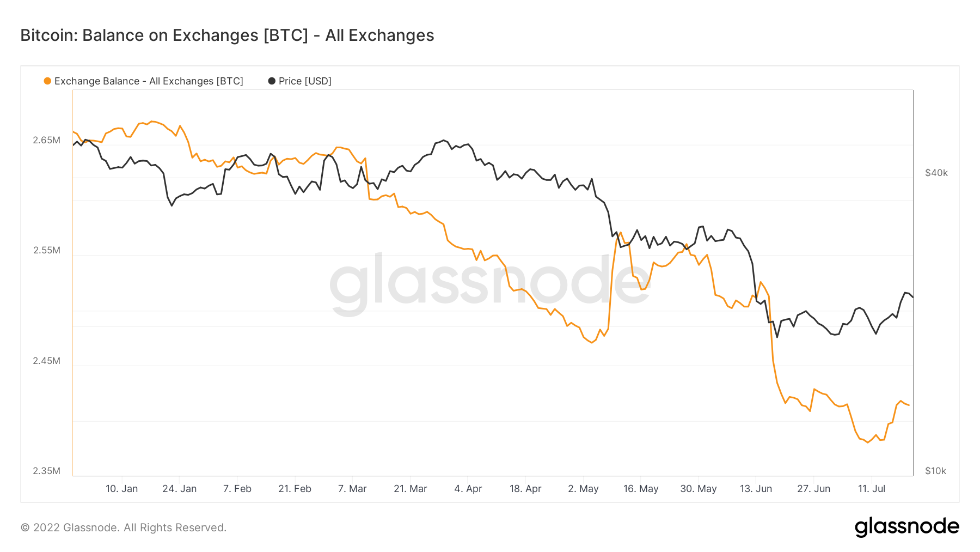Click the 13. Jun date label

coord(756,489)
